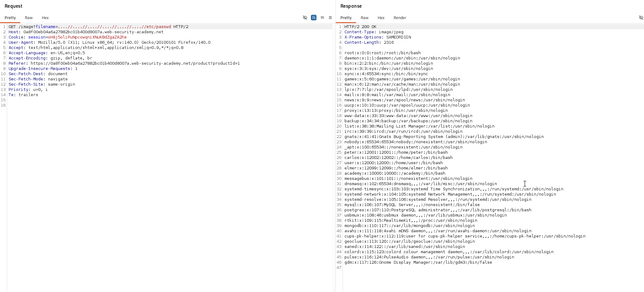Image resolution: width=644 pixels, height=292 pixels.
Task: Click the mysql:x:106 passwd entry
Action: point(412,205)
